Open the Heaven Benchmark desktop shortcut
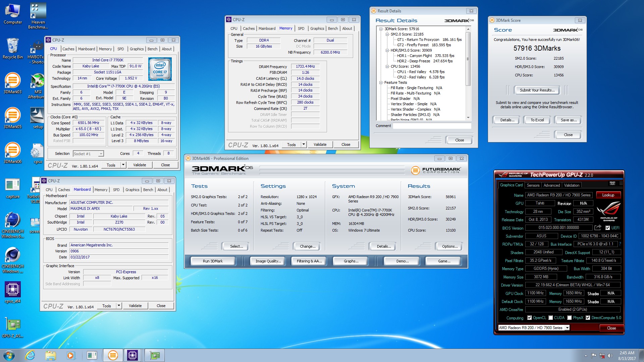This screenshot has width=644, height=362. (38, 16)
